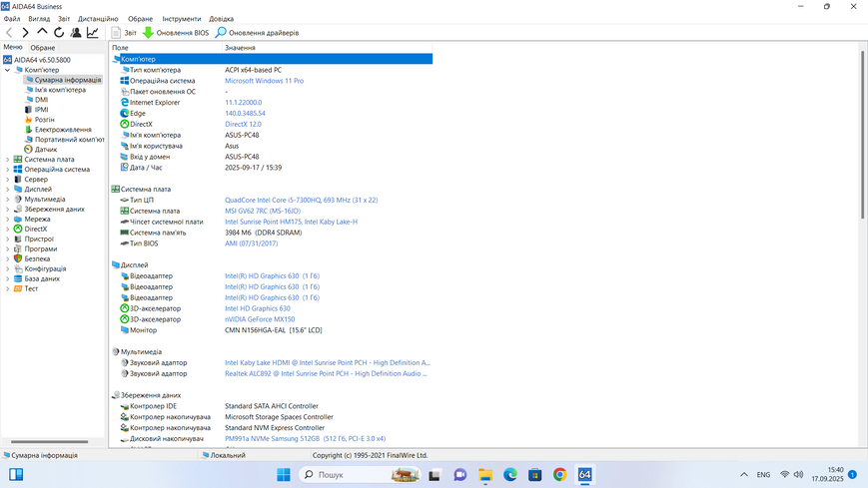Open QuadCore Intel Core i5-7300HQ link
The height and width of the screenshot is (488, 868).
301,200
